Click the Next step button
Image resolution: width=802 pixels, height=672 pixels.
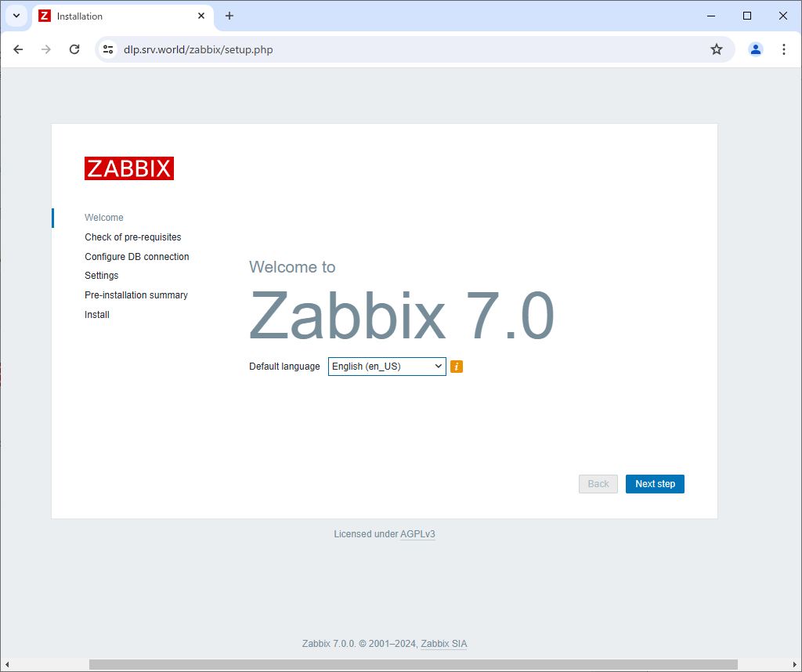click(x=655, y=484)
